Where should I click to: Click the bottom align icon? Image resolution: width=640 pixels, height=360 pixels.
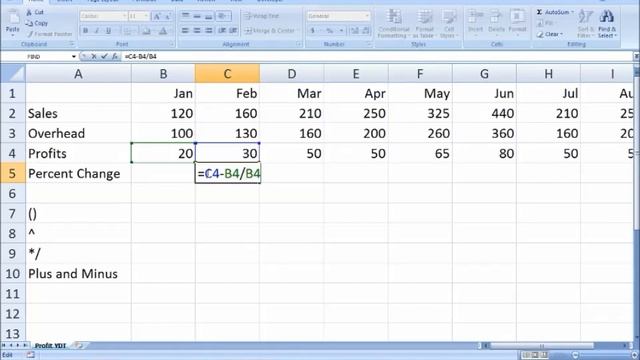pyautogui.click(x=209, y=16)
